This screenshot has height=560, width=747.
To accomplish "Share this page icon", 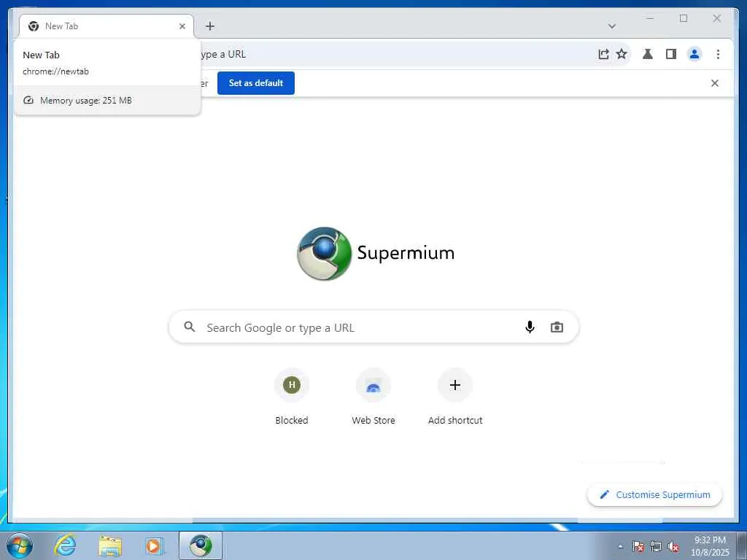I will click(603, 54).
